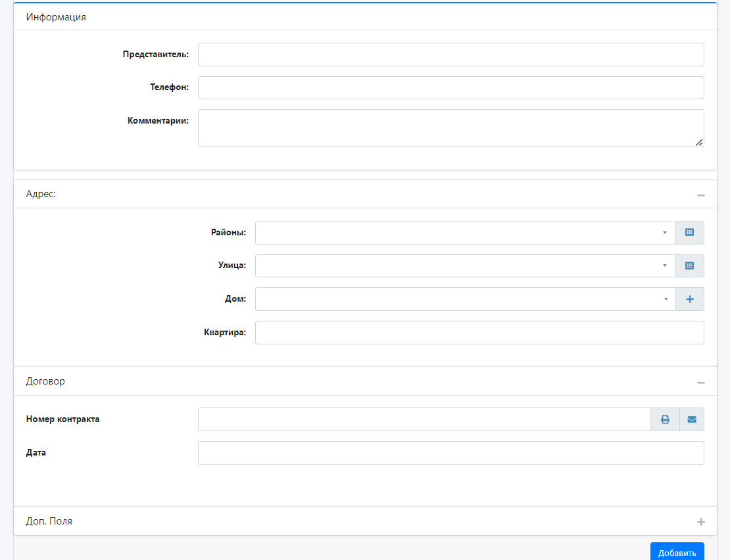Open the Районы dropdown
Screen dimensions: 730x560
(464, 233)
